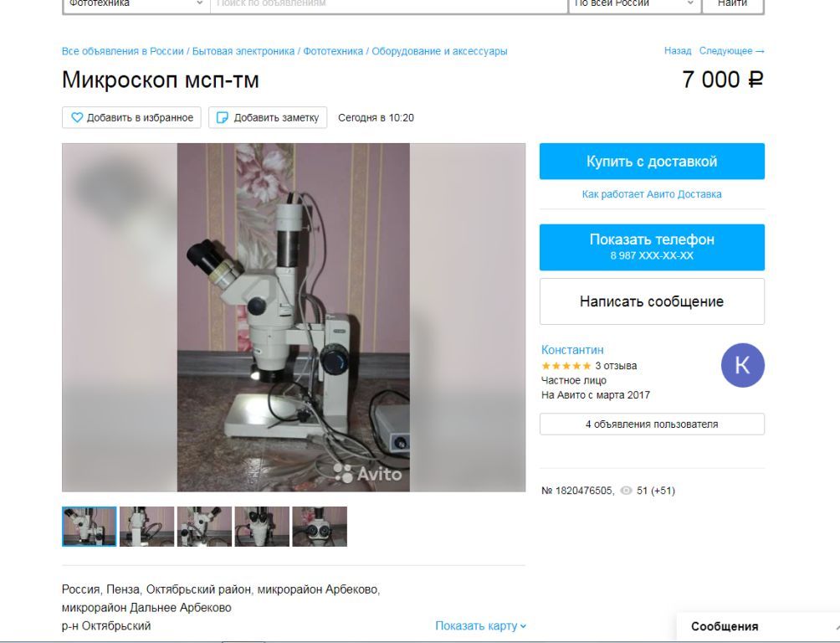Screen dimensions: 840x643
Task: Click Как работает Авито Доставка link
Action: pyautogui.click(x=652, y=194)
